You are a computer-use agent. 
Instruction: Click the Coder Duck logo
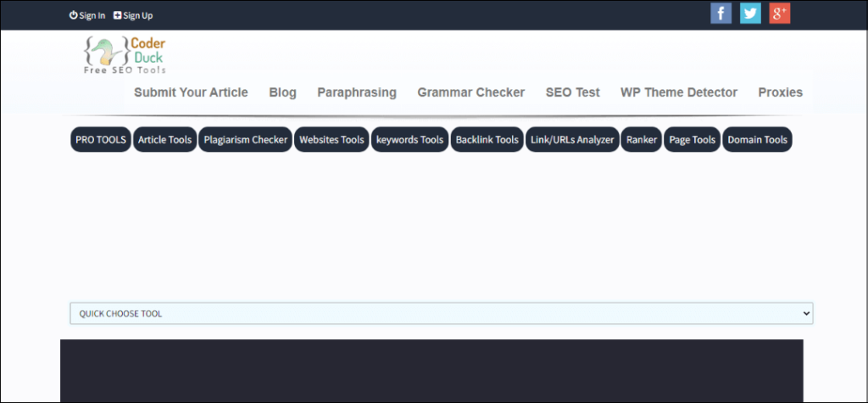pyautogui.click(x=125, y=55)
